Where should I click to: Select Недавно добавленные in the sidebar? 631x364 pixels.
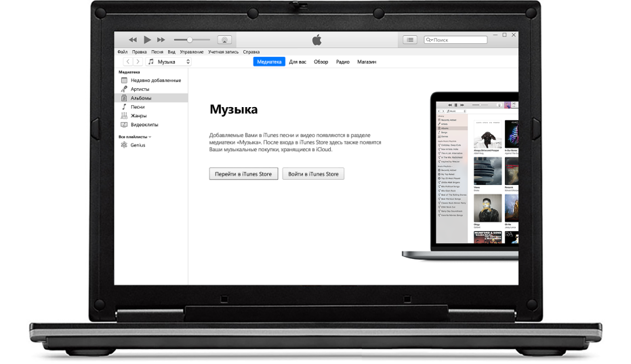tap(151, 80)
